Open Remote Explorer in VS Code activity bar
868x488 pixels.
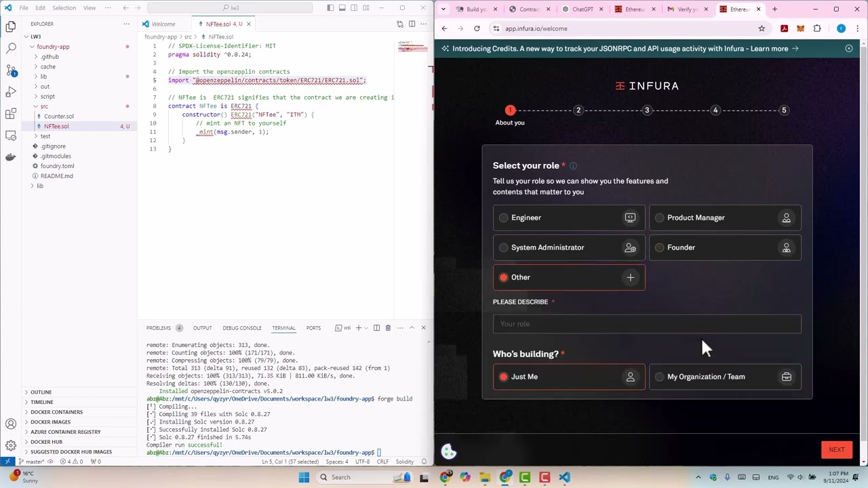tap(11, 136)
